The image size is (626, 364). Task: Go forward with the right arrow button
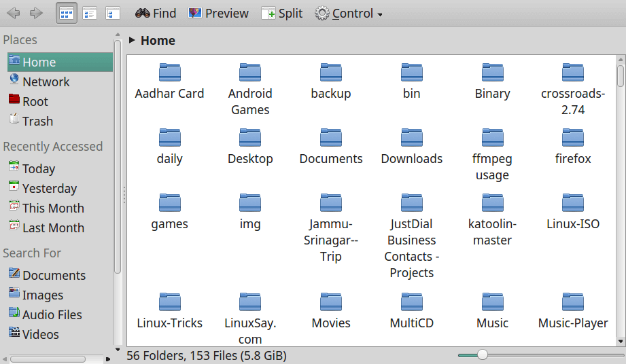pyautogui.click(x=36, y=13)
